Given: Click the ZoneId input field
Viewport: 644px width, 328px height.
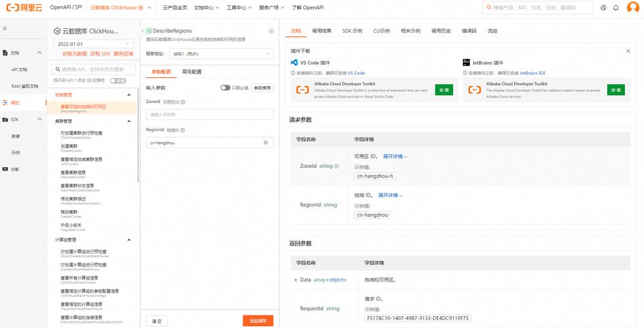Looking at the screenshot, I should pos(209,115).
